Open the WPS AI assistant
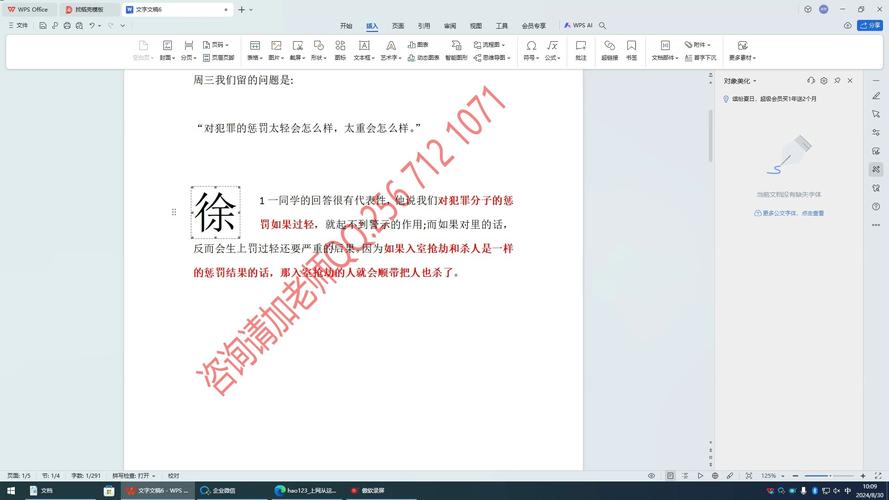Image resolution: width=889 pixels, height=500 pixels. tap(578, 26)
